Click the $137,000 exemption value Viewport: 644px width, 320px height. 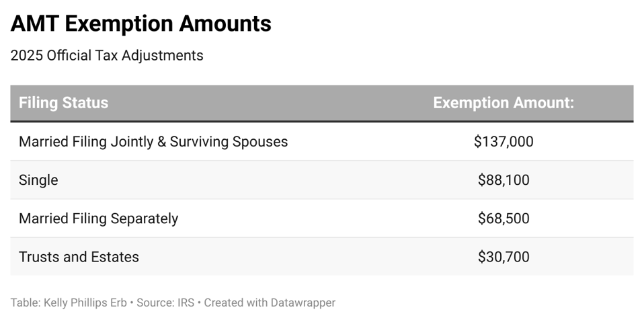tap(504, 142)
